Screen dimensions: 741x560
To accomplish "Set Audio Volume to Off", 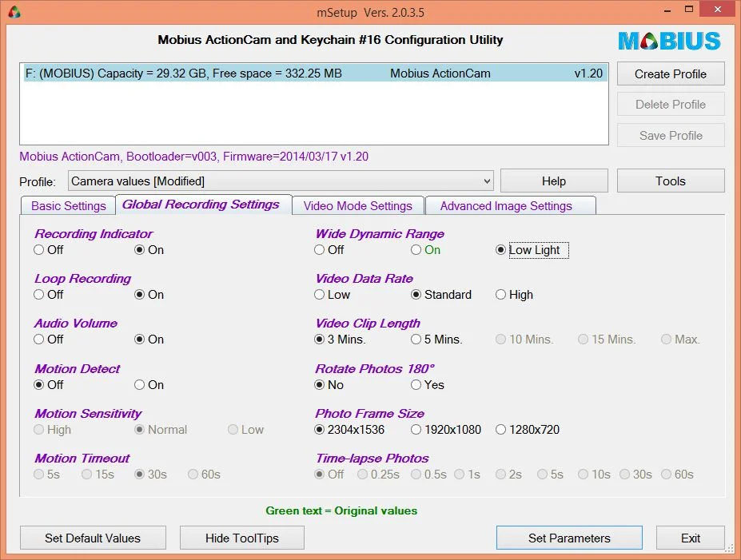I will tap(49, 340).
